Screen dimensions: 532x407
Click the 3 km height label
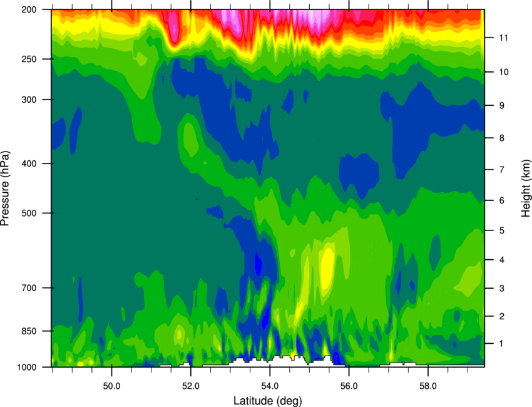point(502,288)
